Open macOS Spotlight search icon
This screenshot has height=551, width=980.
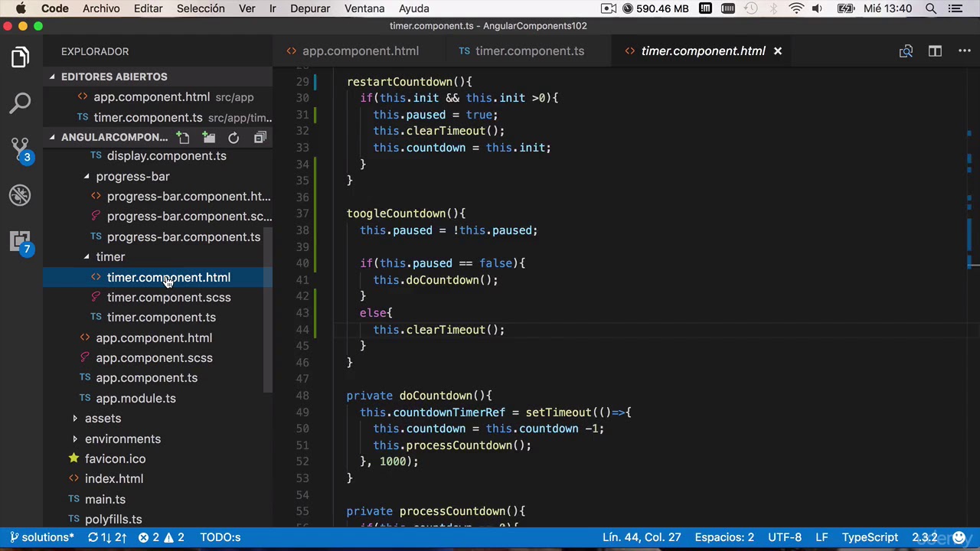(x=931, y=8)
